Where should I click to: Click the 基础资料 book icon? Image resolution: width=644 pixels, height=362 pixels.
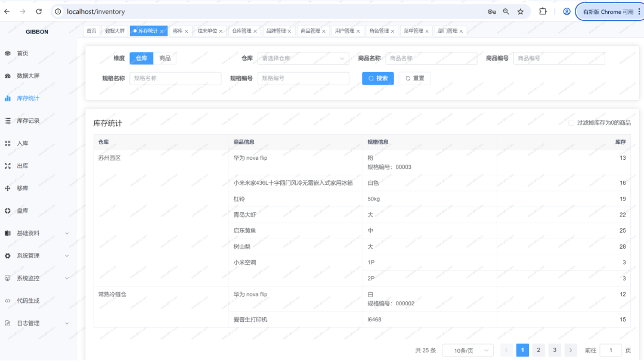coord(7,233)
